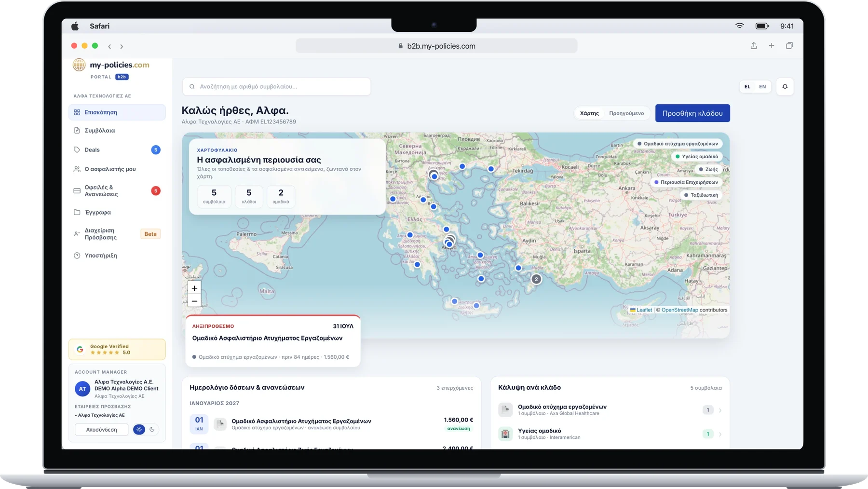Screen dimensions: 868x489
Task: Select the Χάρτης view tab
Action: [589, 113]
